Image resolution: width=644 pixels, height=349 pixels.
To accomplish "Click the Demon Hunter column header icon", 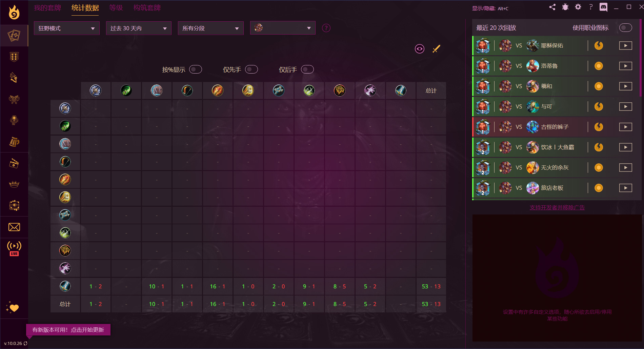I will pyautogui.click(x=126, y=90).
